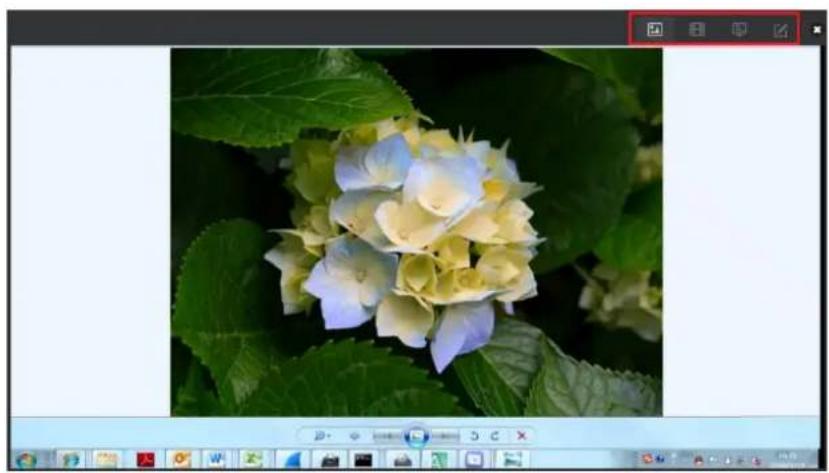Open the Windows Start orb
This screenshot has width=829, height=473.
(x=25, y=460)
